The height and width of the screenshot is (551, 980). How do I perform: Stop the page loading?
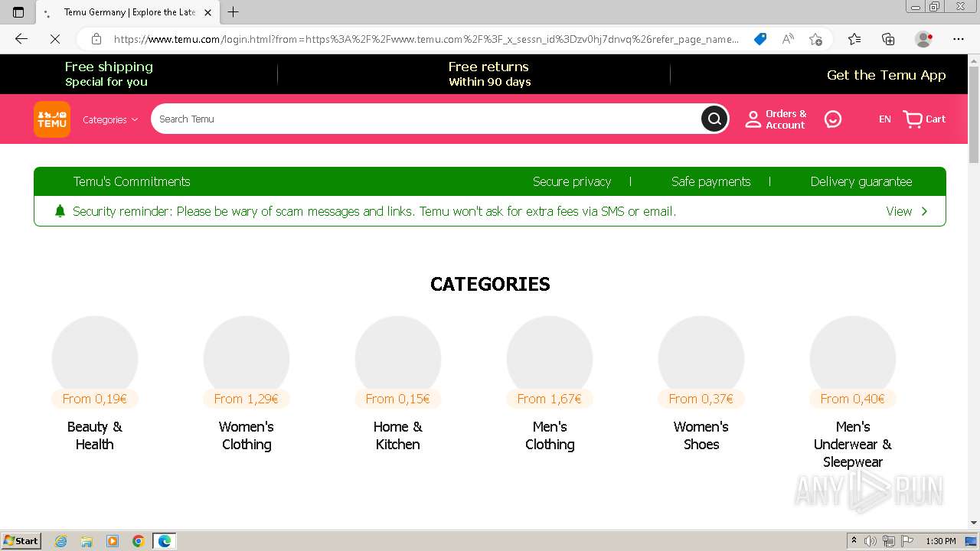pos(55,39)
